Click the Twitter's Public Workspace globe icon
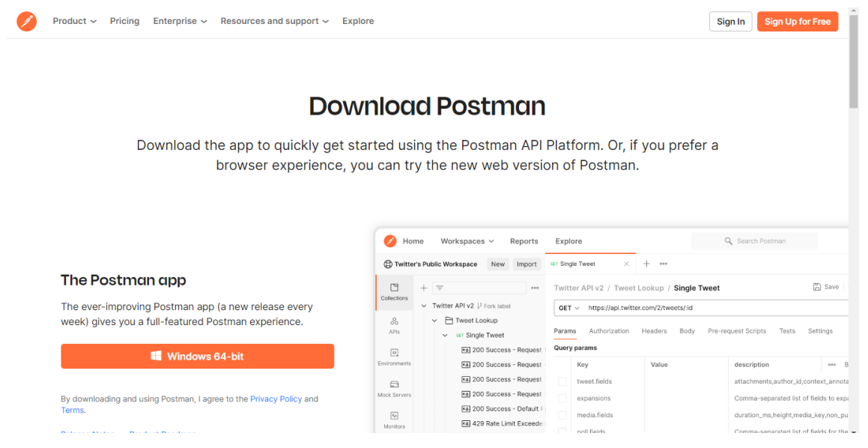Viewport: 868px width, 448px height. pyautogui.click(x=388, y=264)
